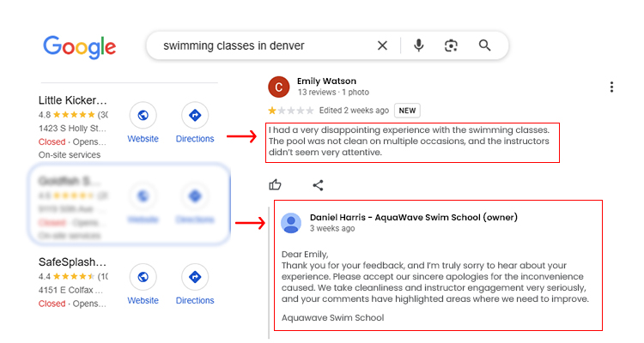Click the one-star rating on Emily's review
Image resolution: width=644 pixels, height=343 pixels.
pyautogui.click(x=291, y=111)
